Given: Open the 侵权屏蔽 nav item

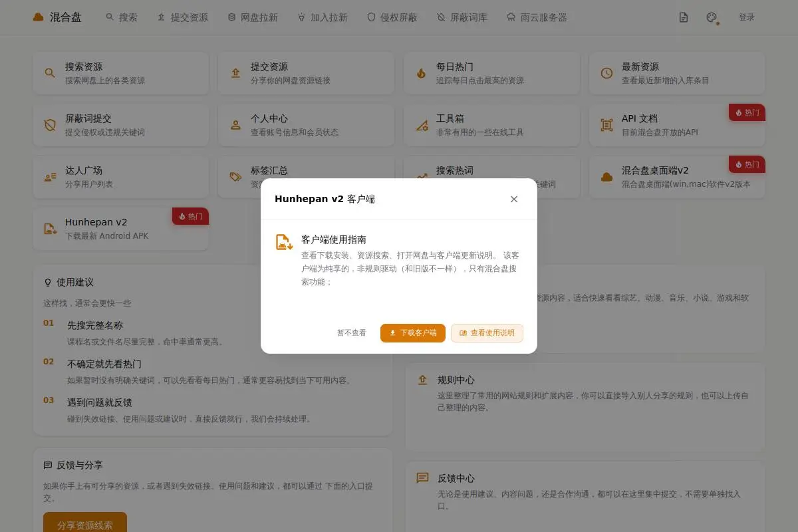Looking at the screenshot, I should pos(392,17).
